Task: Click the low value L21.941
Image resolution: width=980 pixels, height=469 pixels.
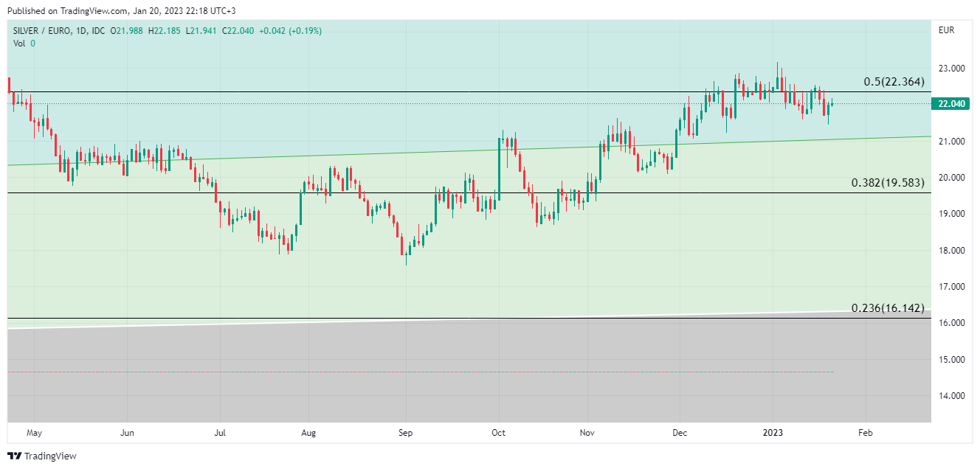Action: coord(202,31)
